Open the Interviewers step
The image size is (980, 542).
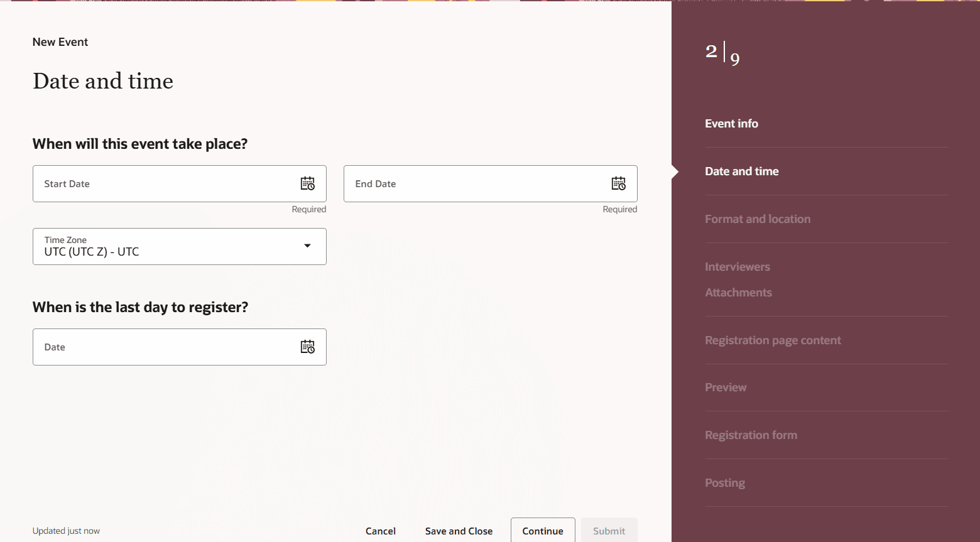738,267
